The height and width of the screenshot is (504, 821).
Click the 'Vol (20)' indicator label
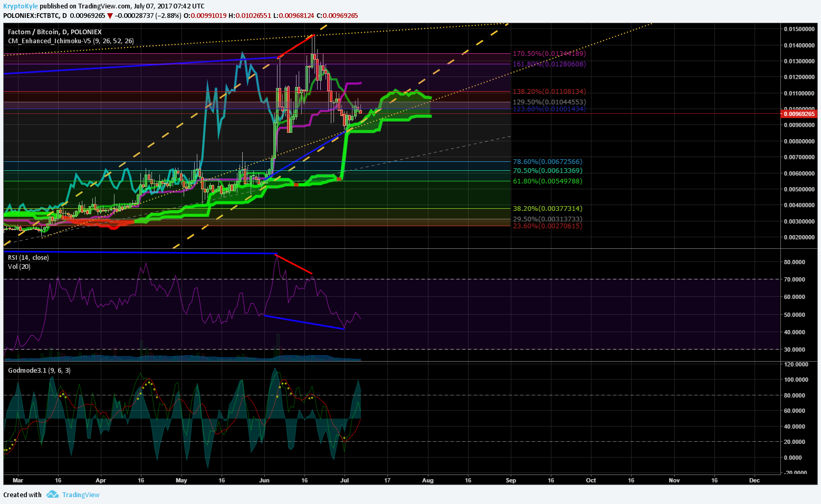click(20, 267)
